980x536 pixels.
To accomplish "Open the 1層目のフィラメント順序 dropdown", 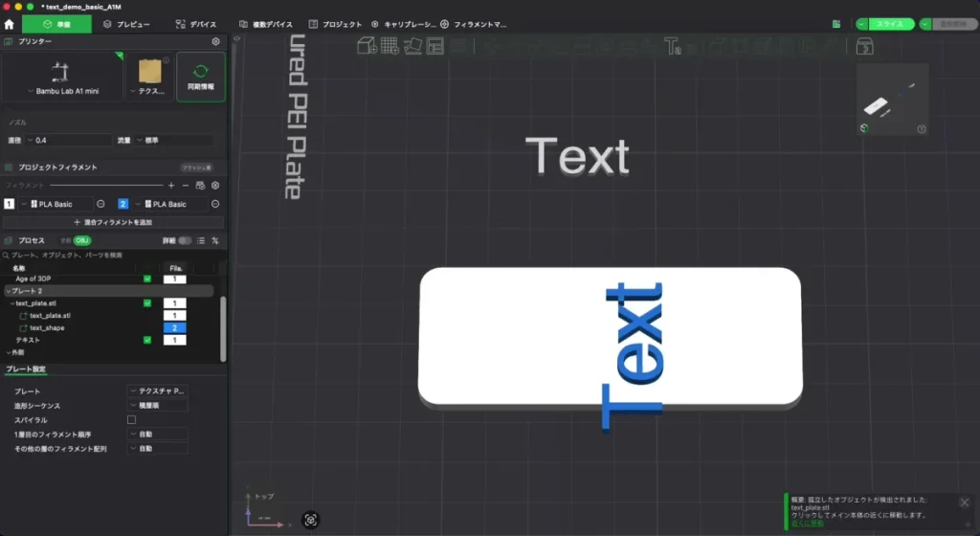I will (158, 435).
